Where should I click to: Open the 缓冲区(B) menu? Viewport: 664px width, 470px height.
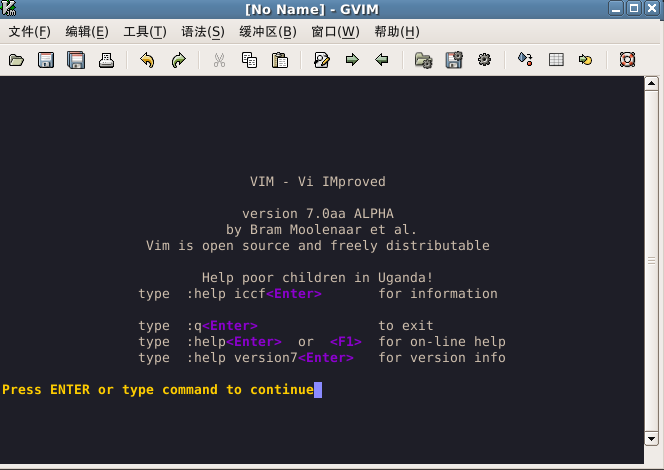[x=268, y=32]
